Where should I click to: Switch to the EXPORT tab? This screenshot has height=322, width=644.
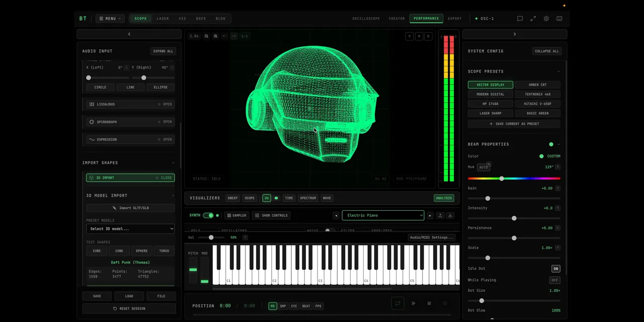pyautogui.click(x=454, y=19)
